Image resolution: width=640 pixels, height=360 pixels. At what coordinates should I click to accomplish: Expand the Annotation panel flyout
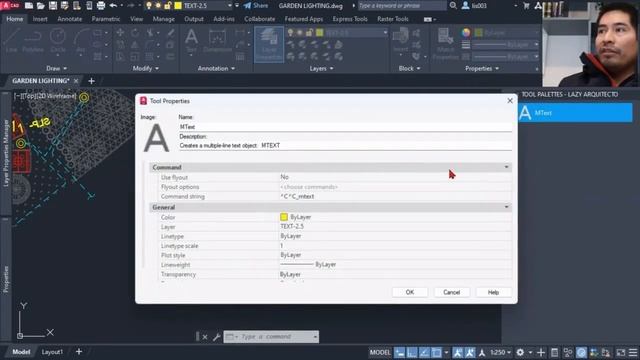[x=216, y=69]
